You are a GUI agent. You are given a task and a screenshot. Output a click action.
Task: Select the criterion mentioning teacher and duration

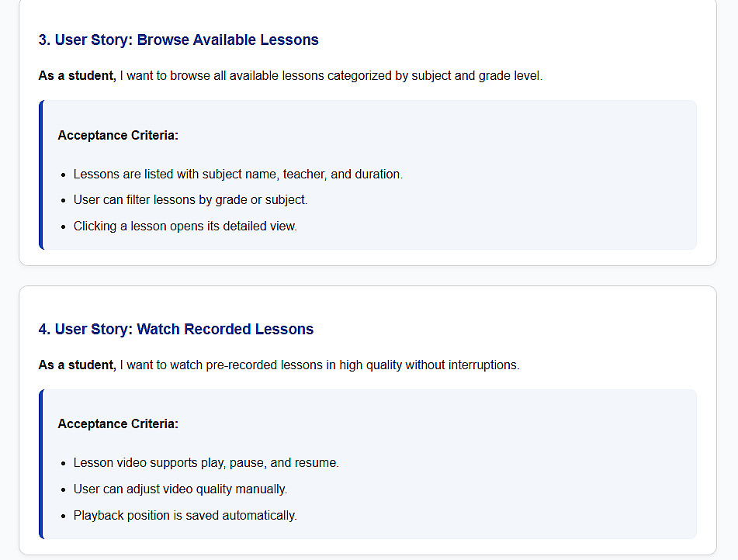(237, 175)
